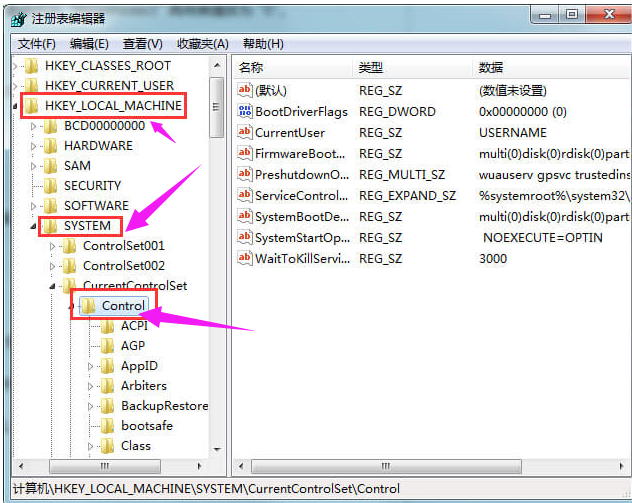
Task: Click the CurrentUser string value icon
Action: 245,132
